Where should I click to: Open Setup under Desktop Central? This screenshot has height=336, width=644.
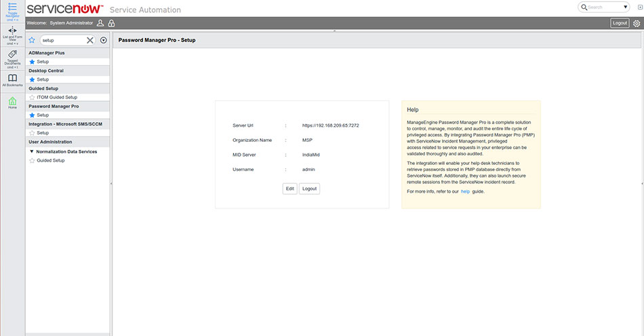43,79
